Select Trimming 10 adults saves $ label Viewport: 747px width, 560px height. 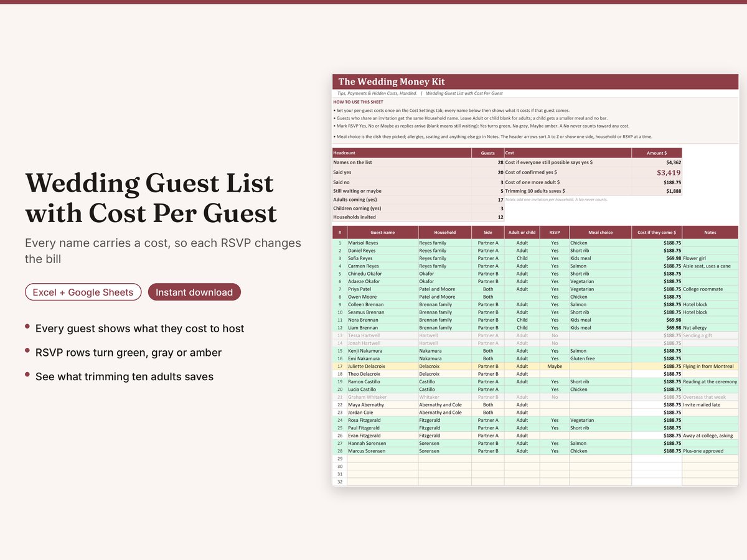(x=535, y=191)
